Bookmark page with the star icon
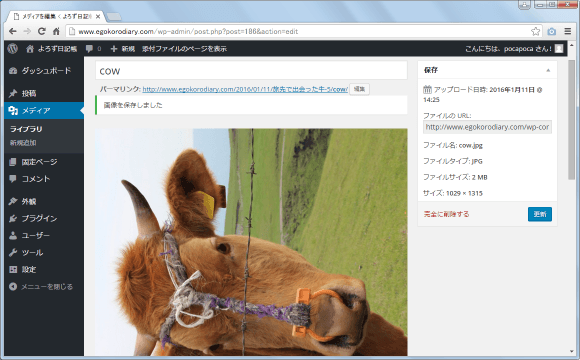The image size is (580, 360). click(x=535, y=31)
